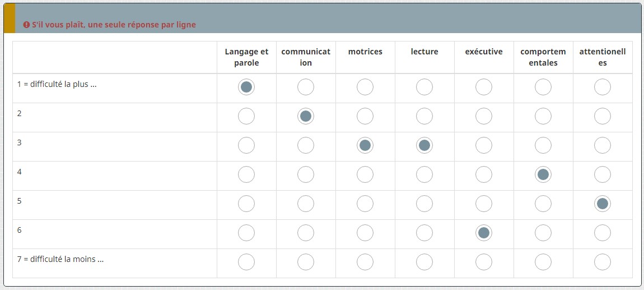Click selected 'comportementales' radio in row 4

543,174
